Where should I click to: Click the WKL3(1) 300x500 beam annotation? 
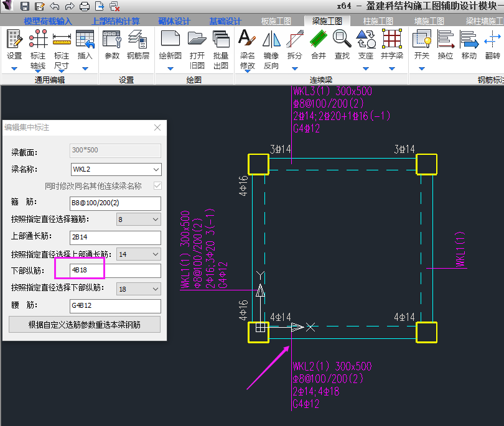(333, 91)
